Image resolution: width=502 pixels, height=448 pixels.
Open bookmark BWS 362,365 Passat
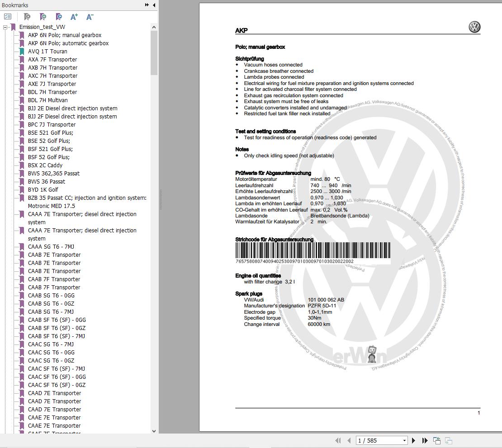coord(54,174)
